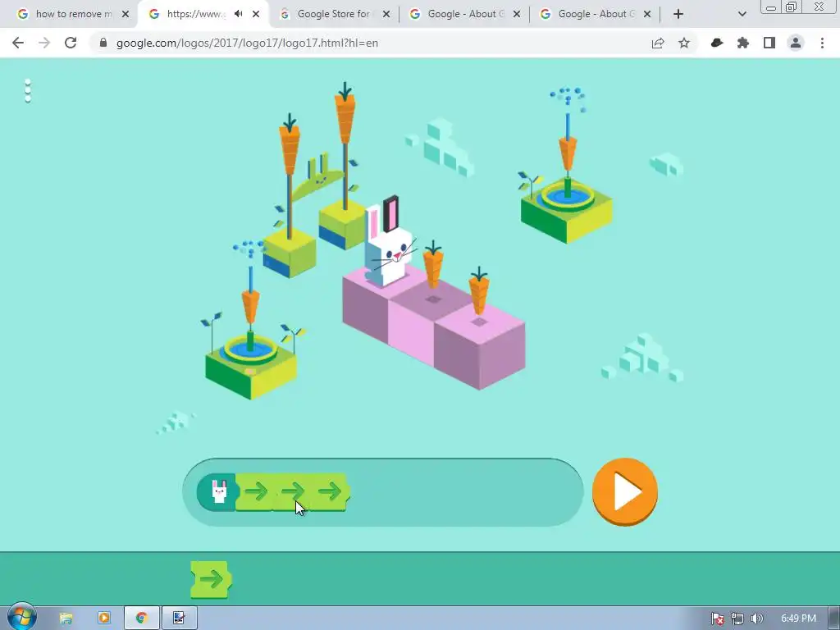
Task: Open the Windows Start menu
Action: tap(21, 617)
